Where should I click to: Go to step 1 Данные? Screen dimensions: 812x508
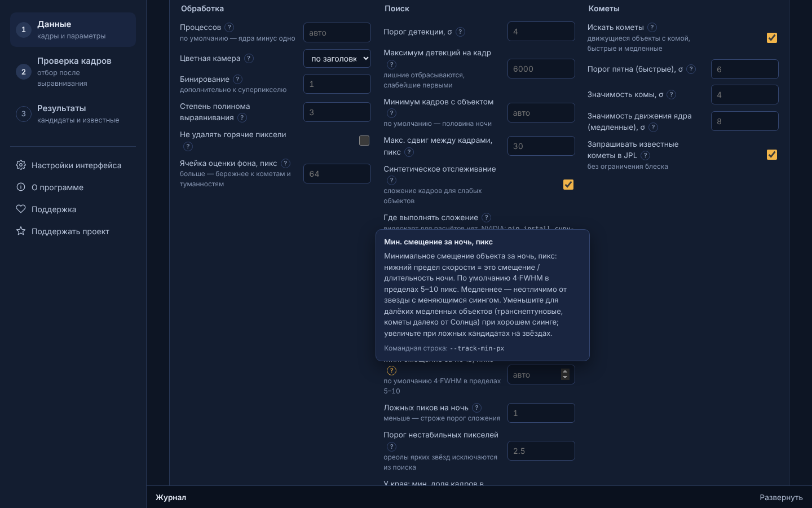point(73,29)
